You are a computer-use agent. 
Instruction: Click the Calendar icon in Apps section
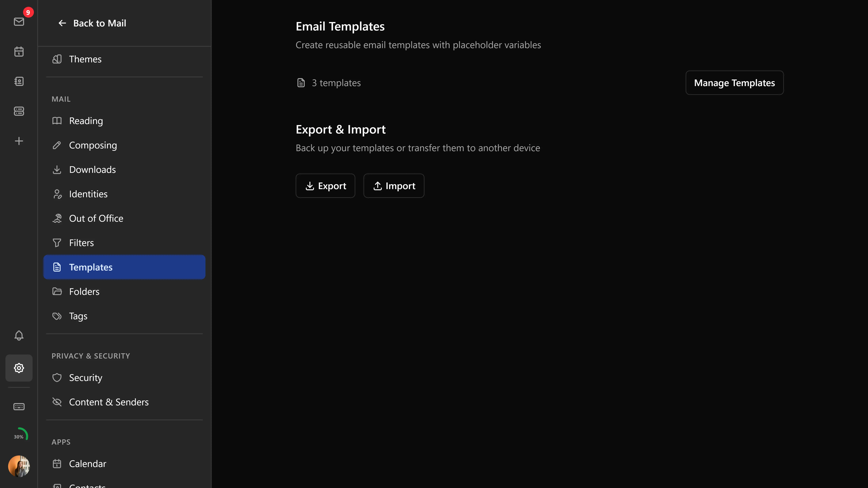coord(57,464)
